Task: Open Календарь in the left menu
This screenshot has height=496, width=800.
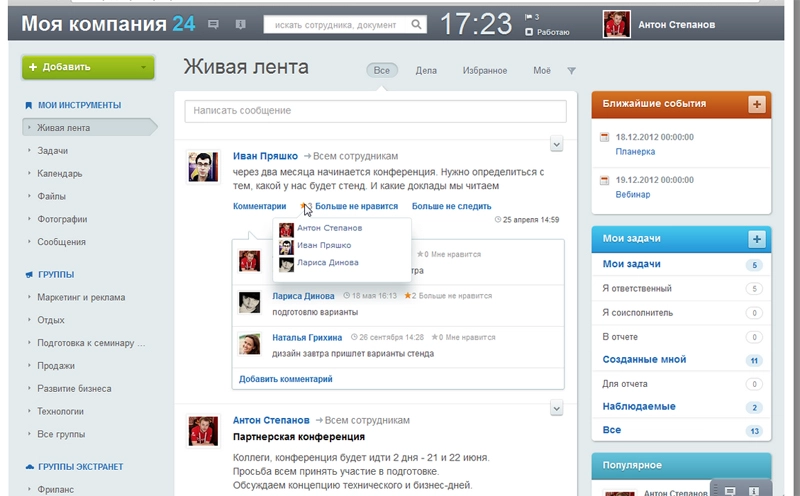Action: tap(60, 173)
